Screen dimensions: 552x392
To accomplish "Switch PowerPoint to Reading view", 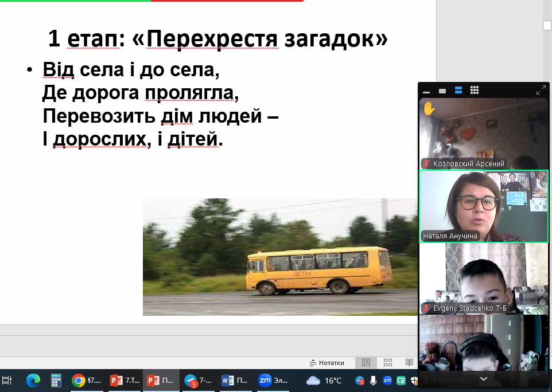I will click(409, 362).
